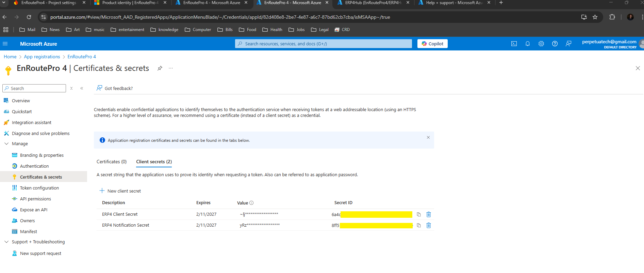Open the Azure portal hamburger menu
The height and width of the screenshot is (273, 644).
point(5,44)
